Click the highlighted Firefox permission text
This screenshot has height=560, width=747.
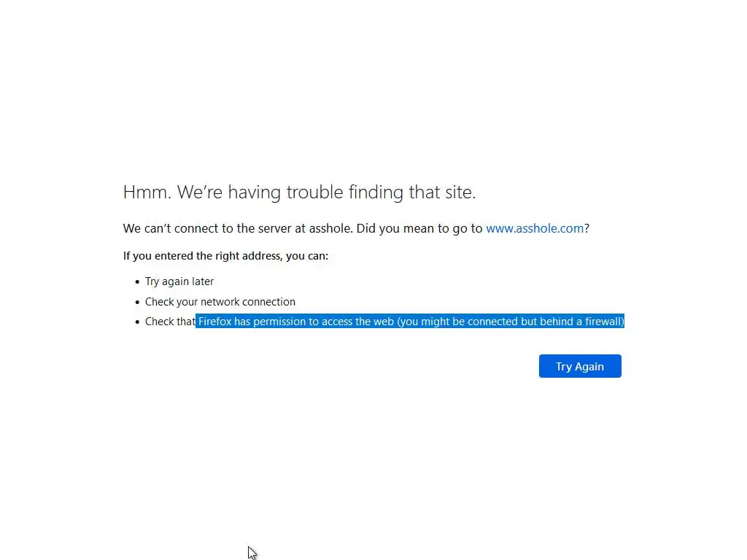tap(411, 322)
